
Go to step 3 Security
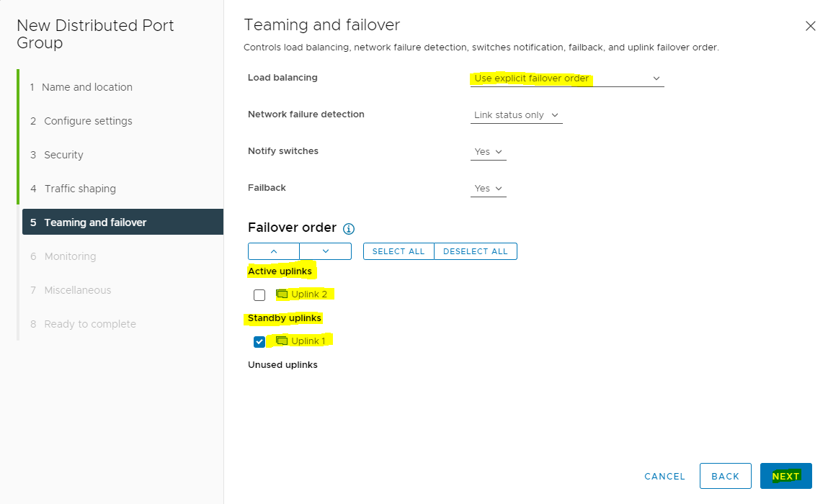pos(56,155)
